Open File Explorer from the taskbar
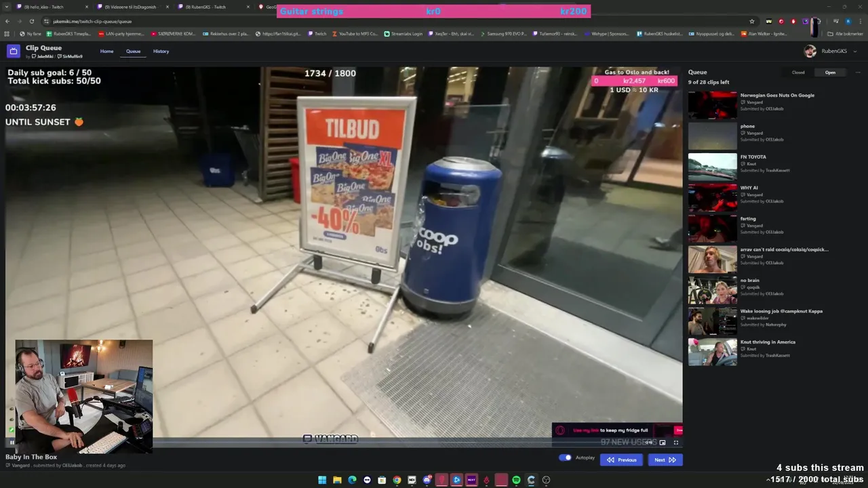The height and width of the screenshot is (488, 868). [337, 480]
